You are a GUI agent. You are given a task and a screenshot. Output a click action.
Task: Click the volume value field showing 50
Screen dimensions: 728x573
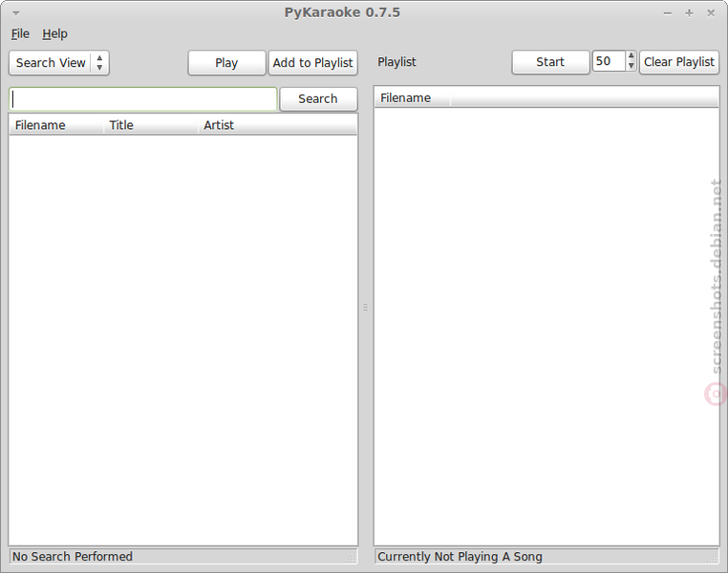[610, 61]
